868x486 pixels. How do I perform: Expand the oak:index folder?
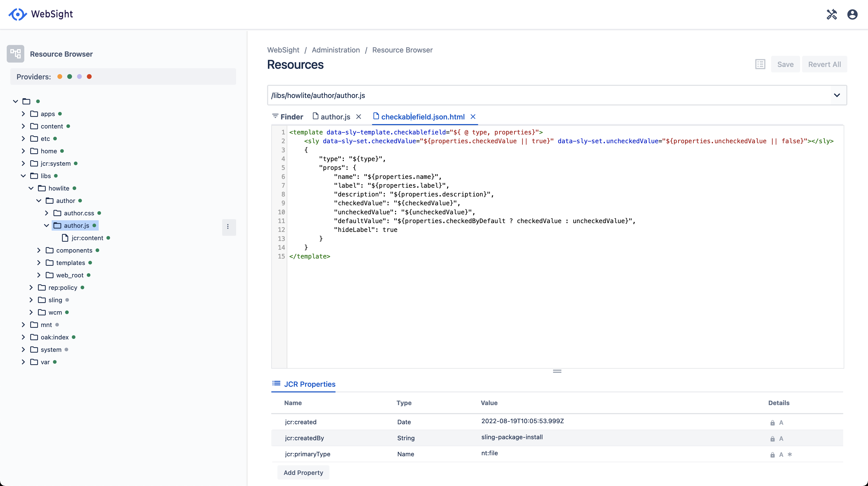click(x=23, y=337)
